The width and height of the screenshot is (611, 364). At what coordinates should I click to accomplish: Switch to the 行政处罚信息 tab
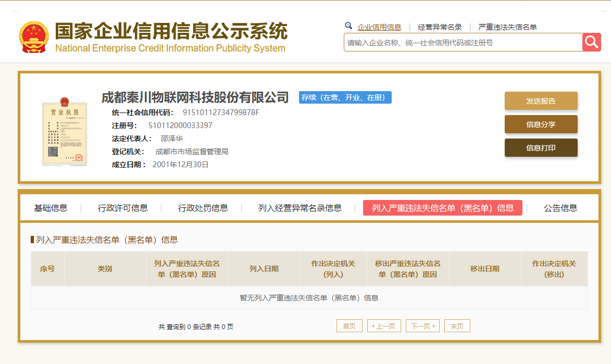click(x=203, y=208)
